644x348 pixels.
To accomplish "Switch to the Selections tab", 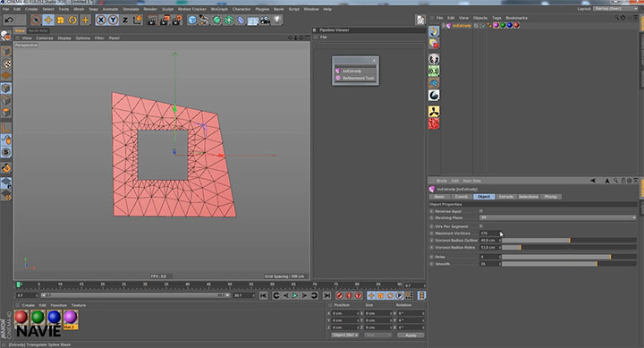I will coord(529,197).
